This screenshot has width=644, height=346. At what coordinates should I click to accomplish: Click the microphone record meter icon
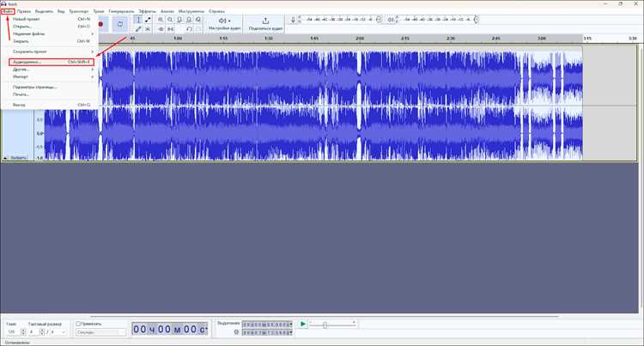(293, 20)
